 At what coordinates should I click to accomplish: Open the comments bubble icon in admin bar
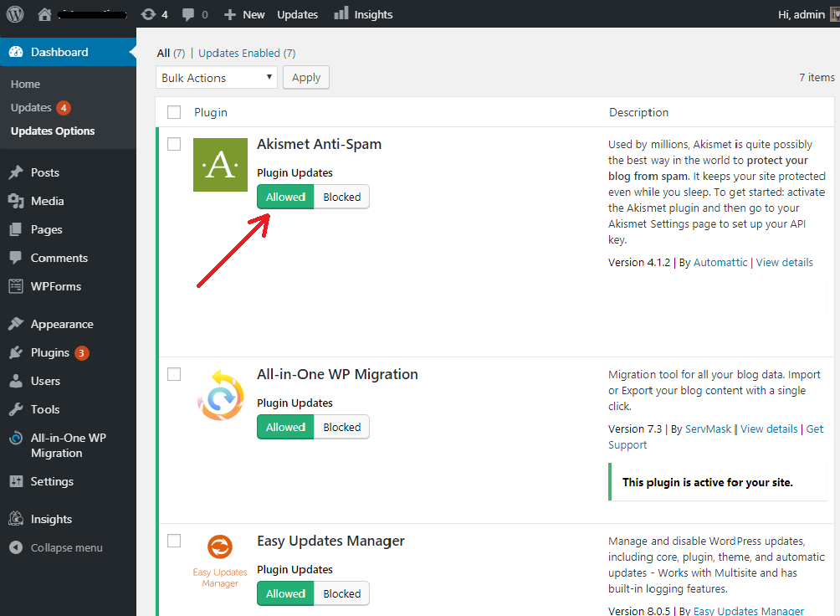pos(188,14)
